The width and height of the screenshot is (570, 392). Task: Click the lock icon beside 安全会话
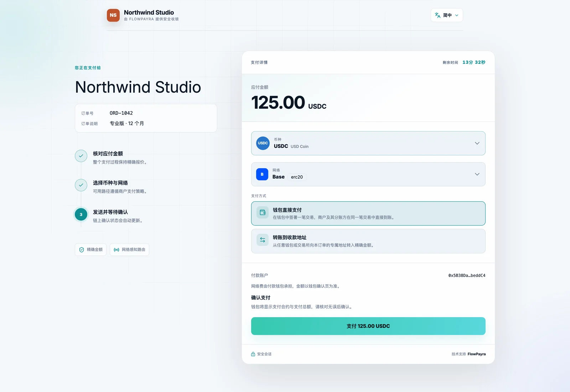pyautogui.click(x=253, y=354)
